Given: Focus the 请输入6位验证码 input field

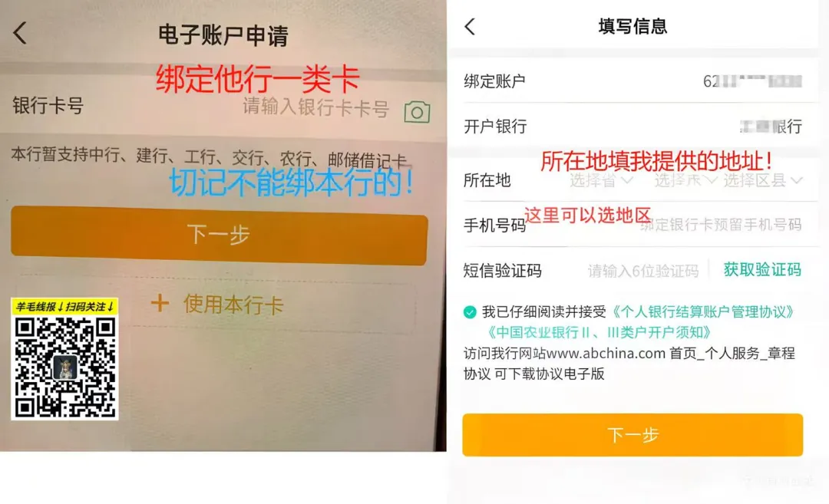Looking at the screenshot, I should click(643, 271).
